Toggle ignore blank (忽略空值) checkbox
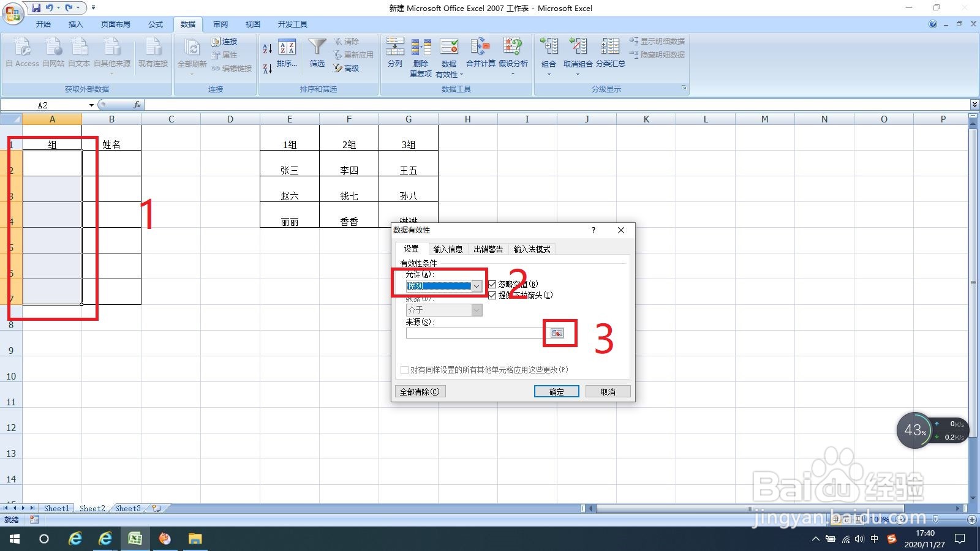The width and height of the screenshot is (980, 551). click(492, 284)
